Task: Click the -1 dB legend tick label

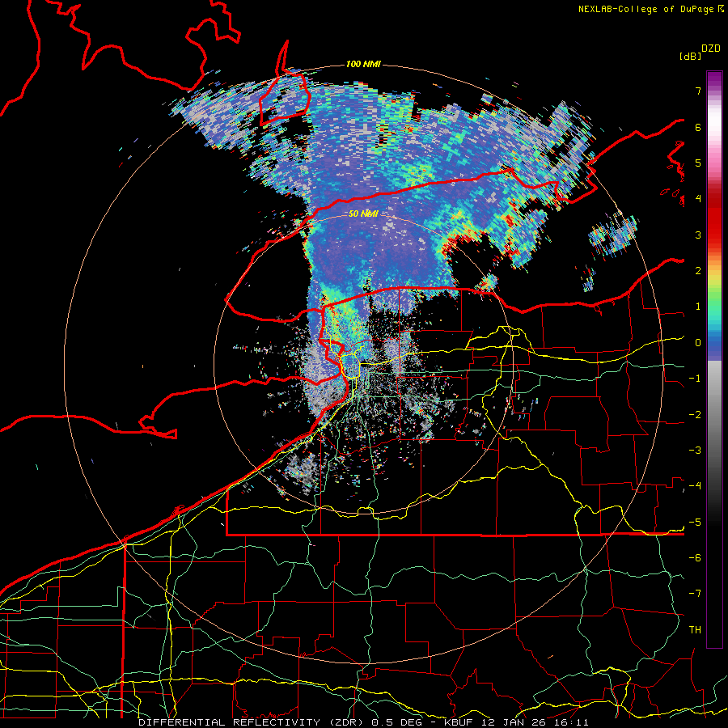Action: [695, 379]
